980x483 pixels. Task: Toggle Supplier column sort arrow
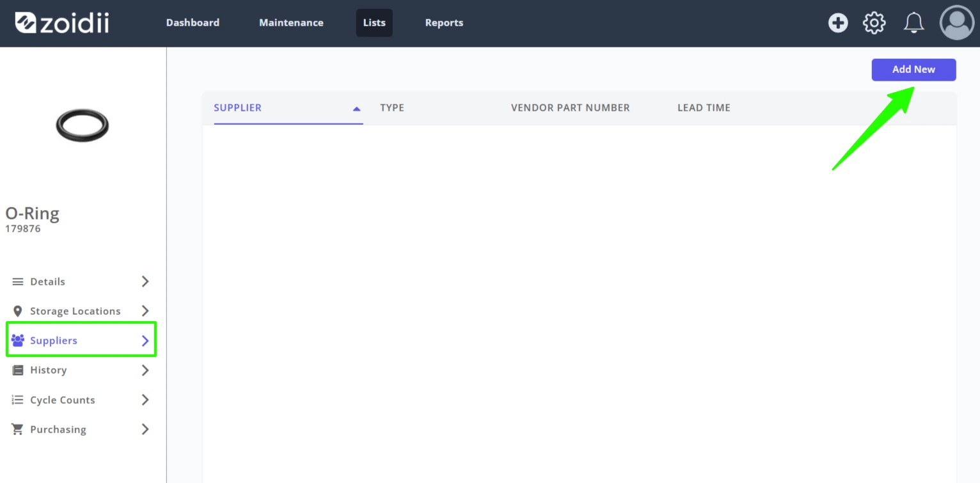point(357,109)
